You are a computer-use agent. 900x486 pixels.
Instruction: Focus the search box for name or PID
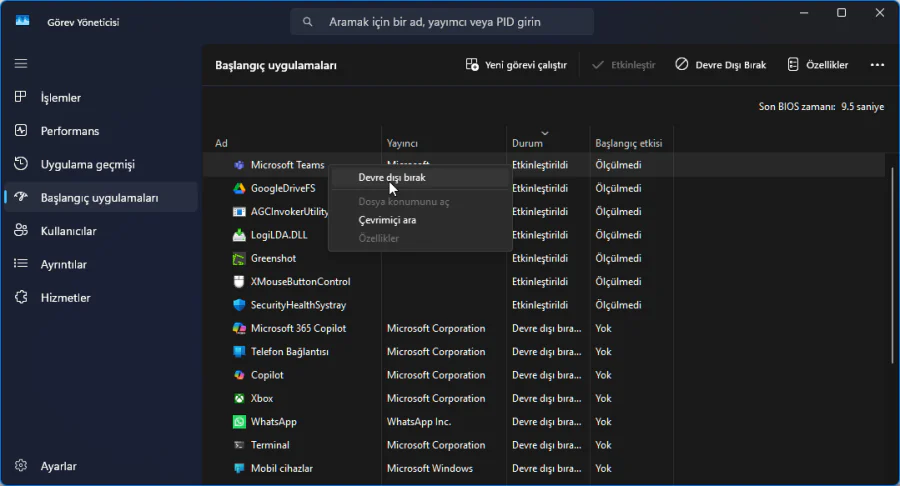[441, 22]
